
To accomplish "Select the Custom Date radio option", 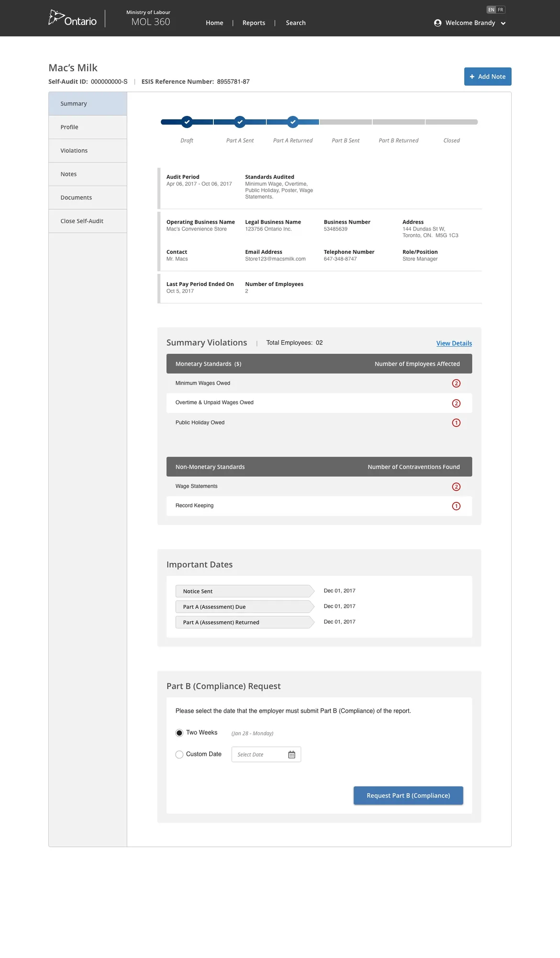I will pos(179,754).
